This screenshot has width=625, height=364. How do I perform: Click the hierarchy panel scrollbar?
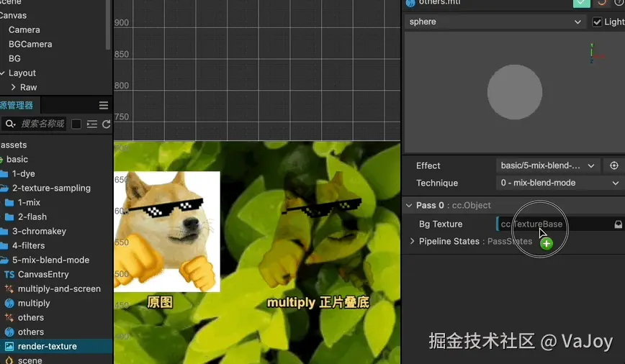pos(107,24)
